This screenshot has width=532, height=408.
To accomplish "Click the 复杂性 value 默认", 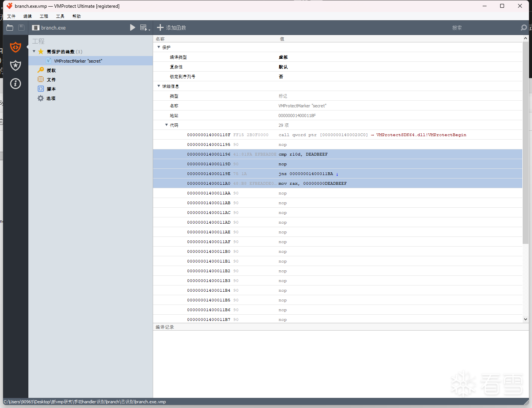I will point(283,67).
